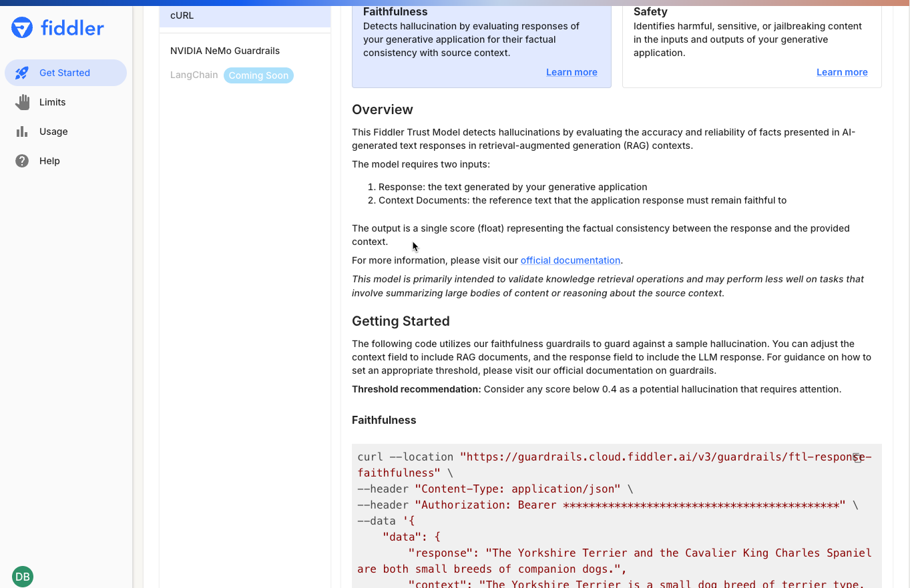Click the Coming Soon badge
910x588 pixels.
[x=258, y=75]
